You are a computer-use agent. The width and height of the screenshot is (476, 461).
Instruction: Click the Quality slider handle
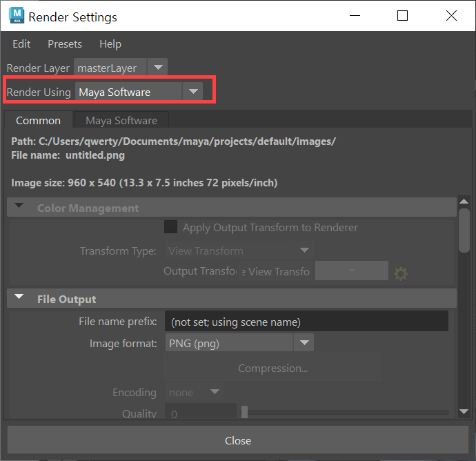(244, 412)
